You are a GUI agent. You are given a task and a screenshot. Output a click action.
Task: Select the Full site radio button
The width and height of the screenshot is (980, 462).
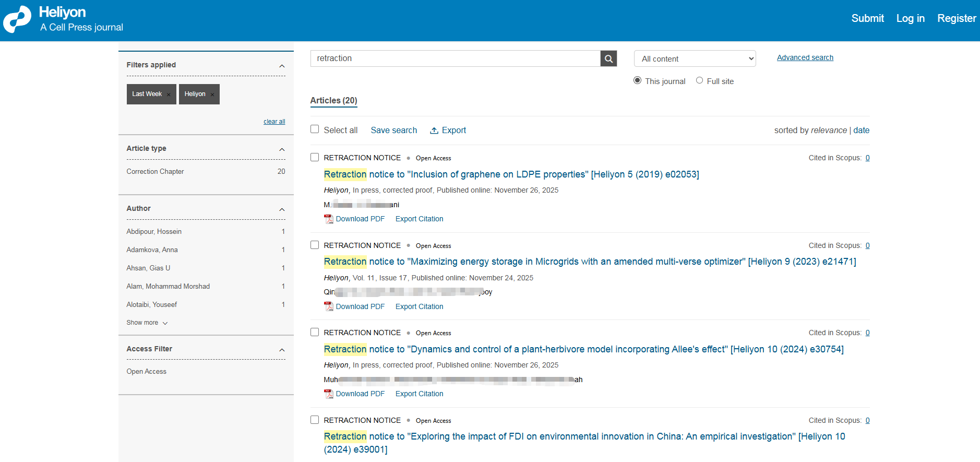[699, 80]
